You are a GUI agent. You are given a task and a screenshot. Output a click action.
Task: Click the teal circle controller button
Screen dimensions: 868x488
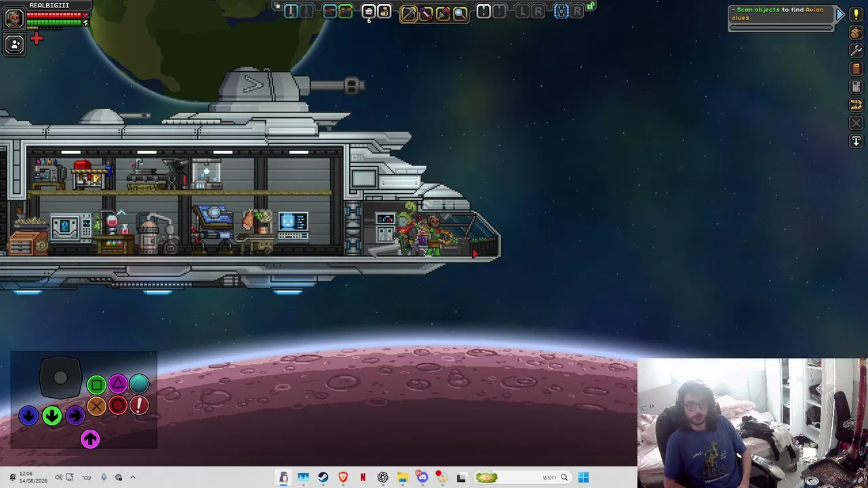coord(139,384)
